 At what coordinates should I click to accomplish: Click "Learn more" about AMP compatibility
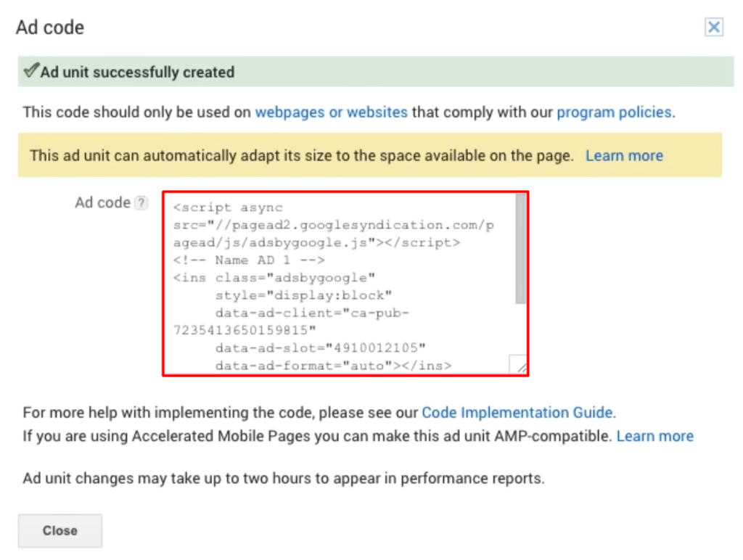654,436
